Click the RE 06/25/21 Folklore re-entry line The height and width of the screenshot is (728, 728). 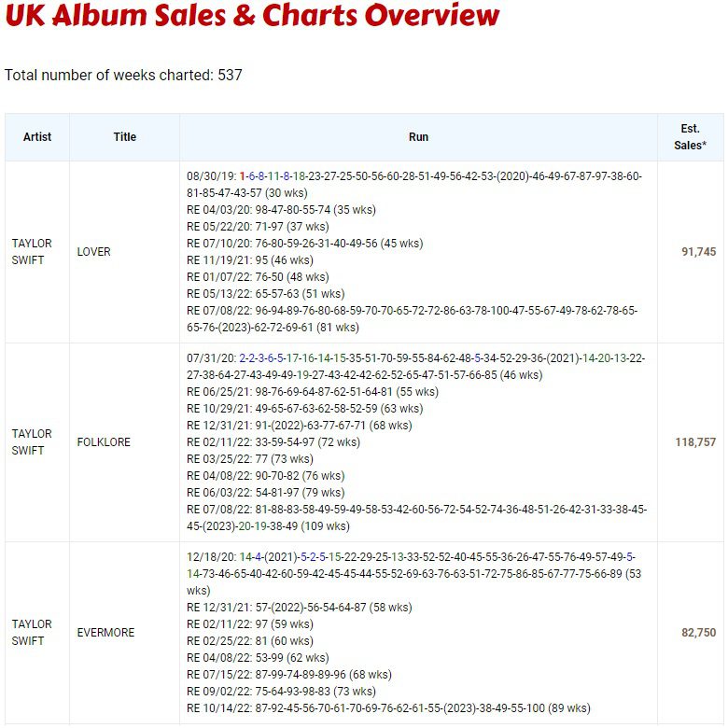tap(313, 392)
